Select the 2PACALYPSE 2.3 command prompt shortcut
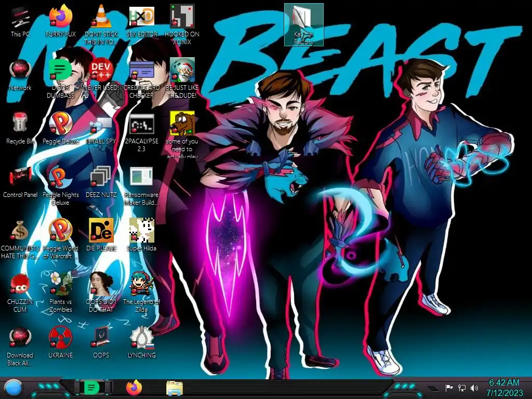The width and height of the screenshot is (532, 399). coord(141,132)
